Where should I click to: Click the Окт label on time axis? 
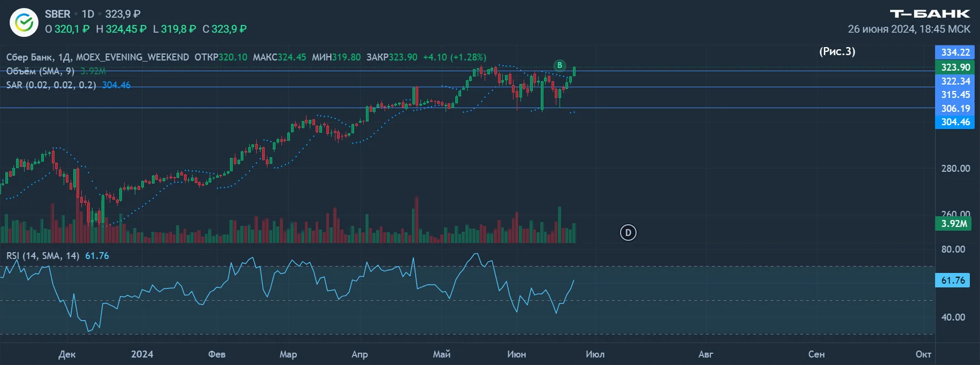tap(923, 354)
